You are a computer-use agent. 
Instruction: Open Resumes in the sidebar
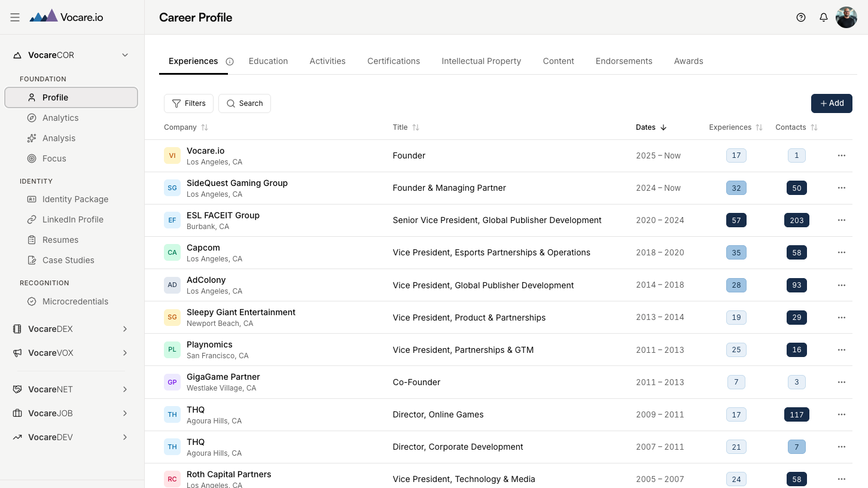coord(71,240)
